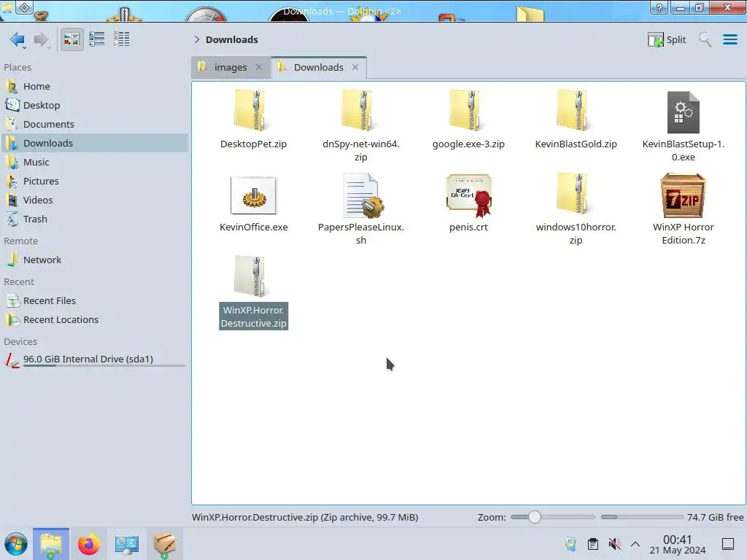Click the KevinOffice.exe file name
This screenshot has height=560, width=747.
(x=253, y=227)
